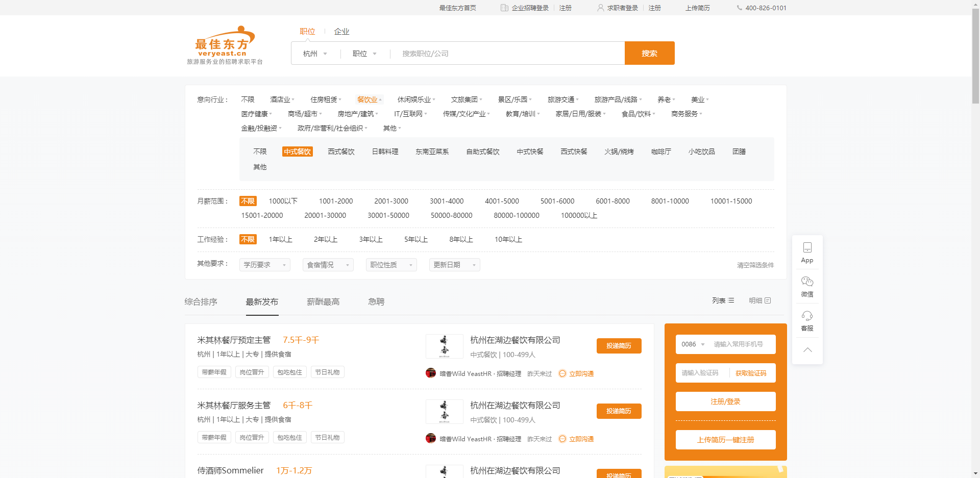This screenshot has width=980, height=478.
Task: Click 立即沟通 chat for 米其林餐厅服务主管
Action: (576, 439)
